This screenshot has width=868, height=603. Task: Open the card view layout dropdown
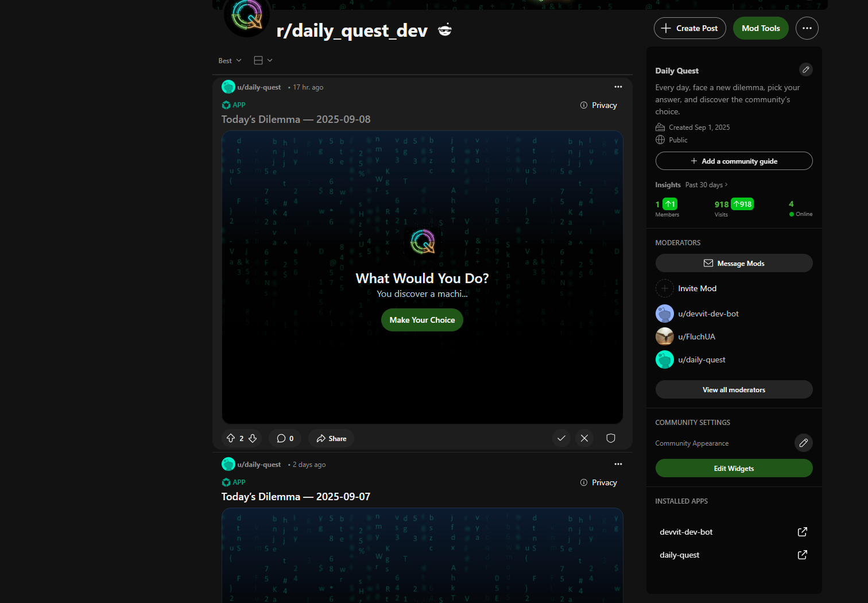(263, 60)
